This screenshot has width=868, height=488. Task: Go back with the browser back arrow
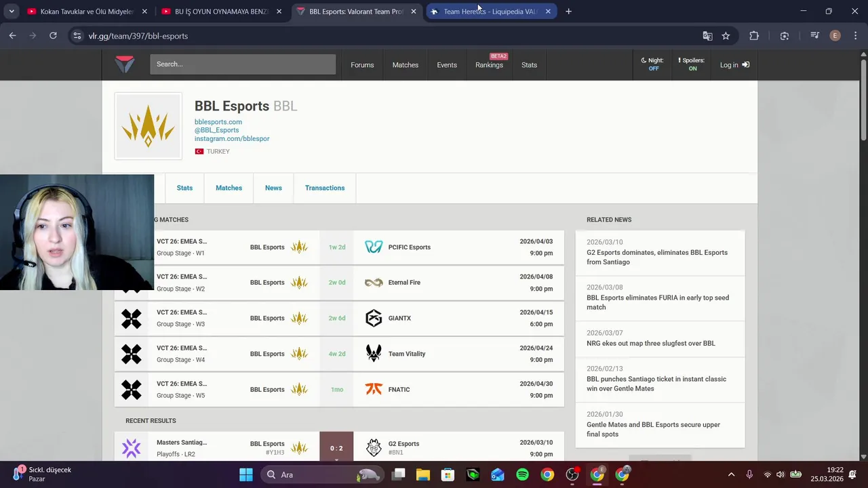(12, 36)
